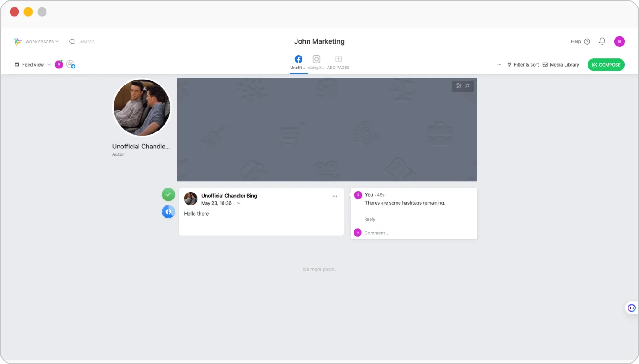Select the Facebook page tab

(298, 62)
